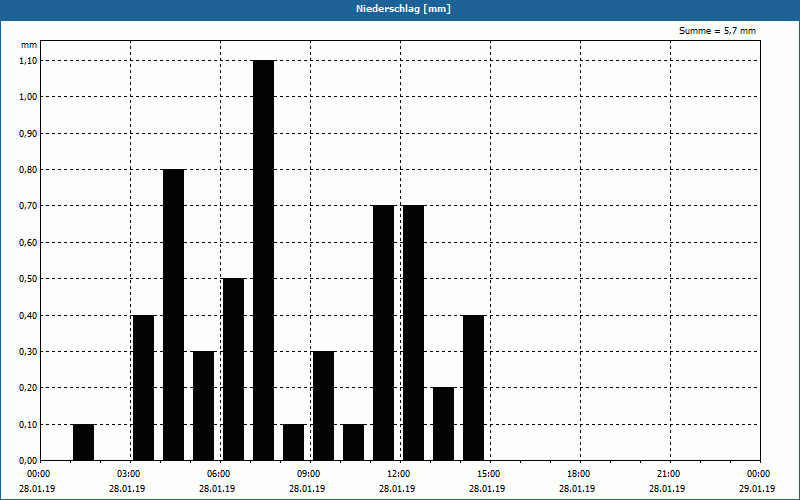The width and height of the screenshot is (800, 500).
Task: Select the y-axis value "1,00"
Action: 28,97
